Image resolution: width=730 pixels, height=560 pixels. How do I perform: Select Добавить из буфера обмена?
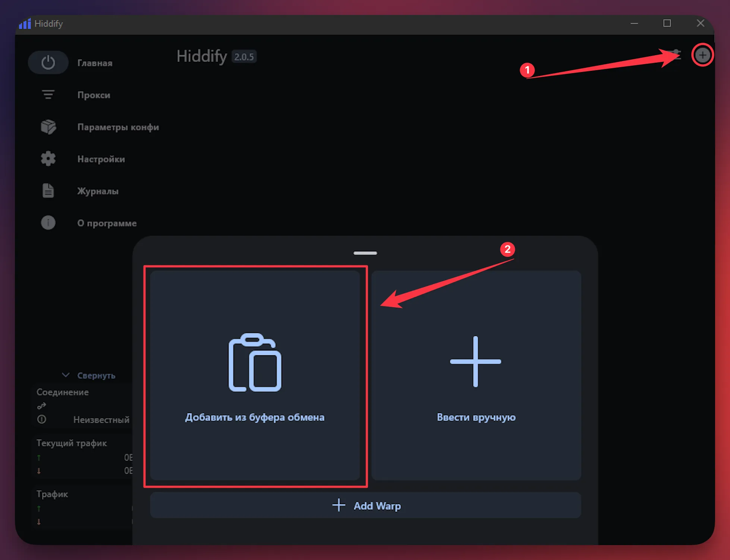[x=255, y=375]
